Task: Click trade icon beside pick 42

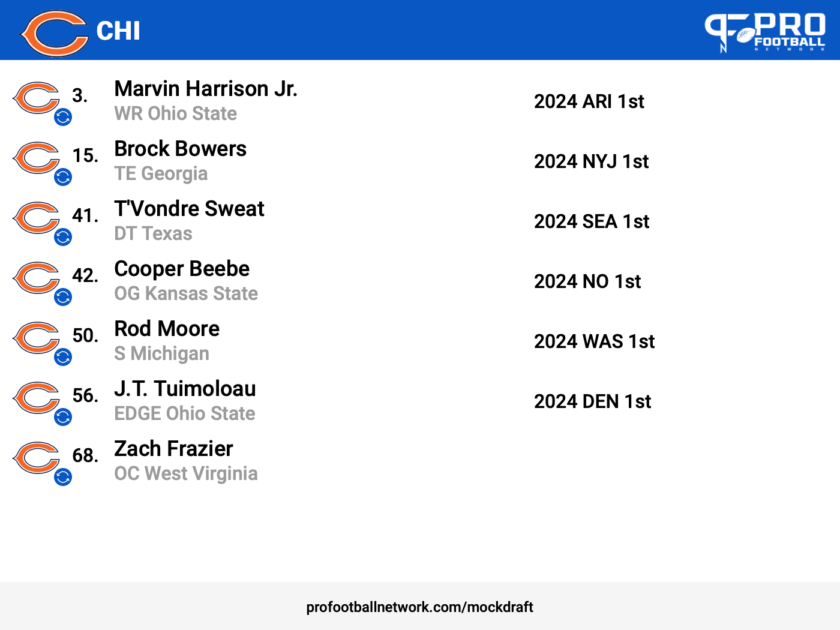Action: tap(63, 297)
